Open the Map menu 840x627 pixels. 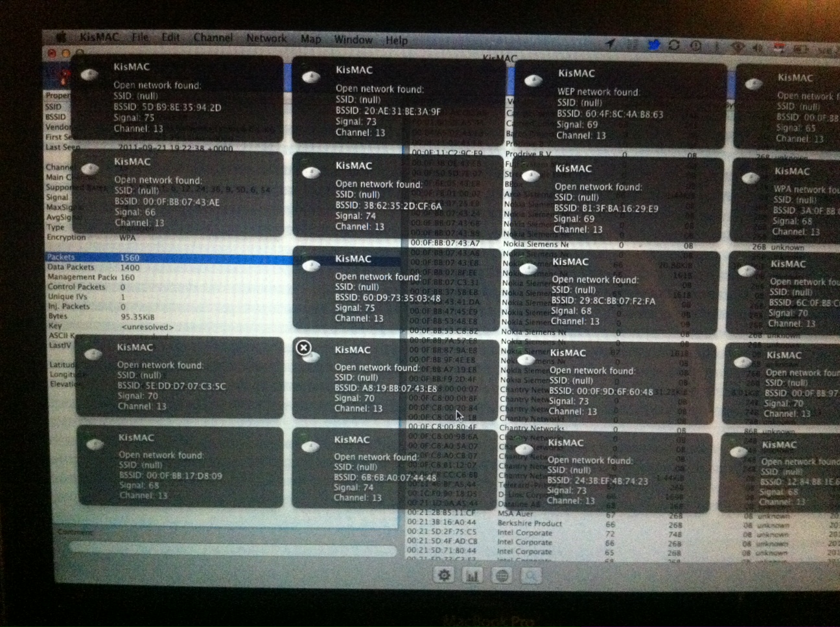coord(310,40)
